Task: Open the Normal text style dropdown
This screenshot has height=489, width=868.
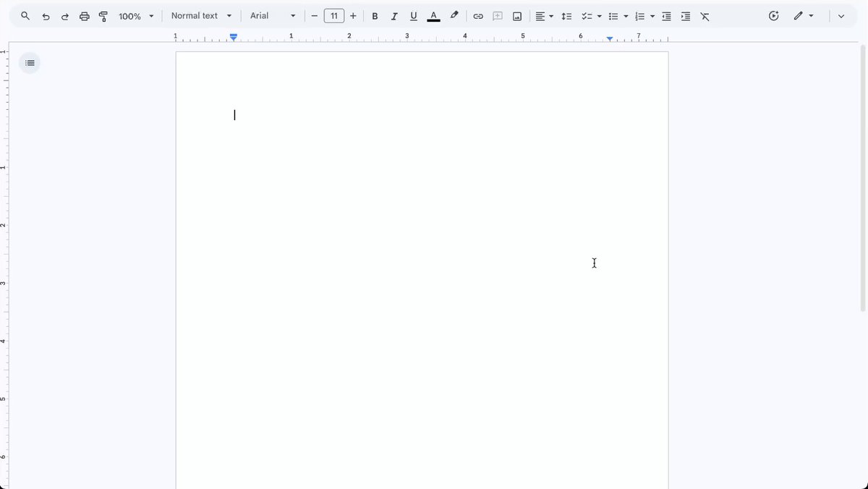Action: click(202, 16)
